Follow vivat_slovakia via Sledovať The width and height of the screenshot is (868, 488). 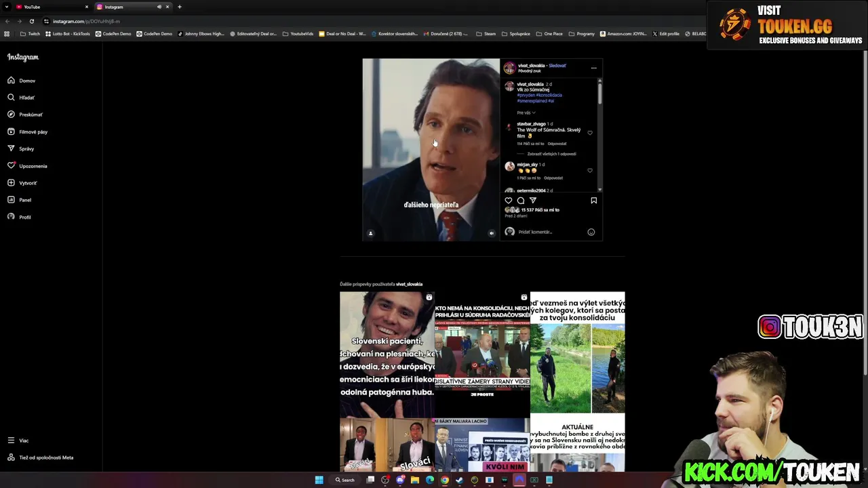(557, 66)
